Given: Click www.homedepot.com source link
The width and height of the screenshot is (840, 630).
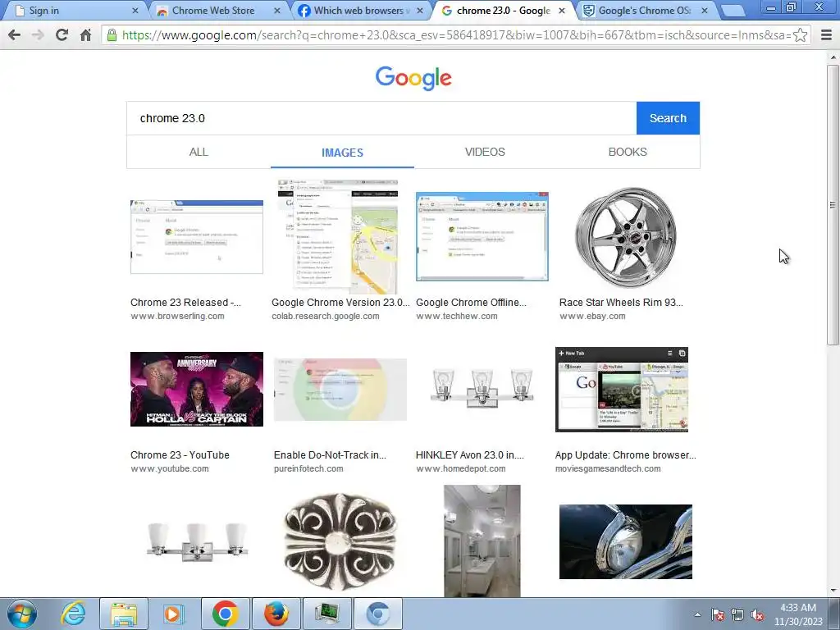Looking at the screenshot, I should 460,468.
